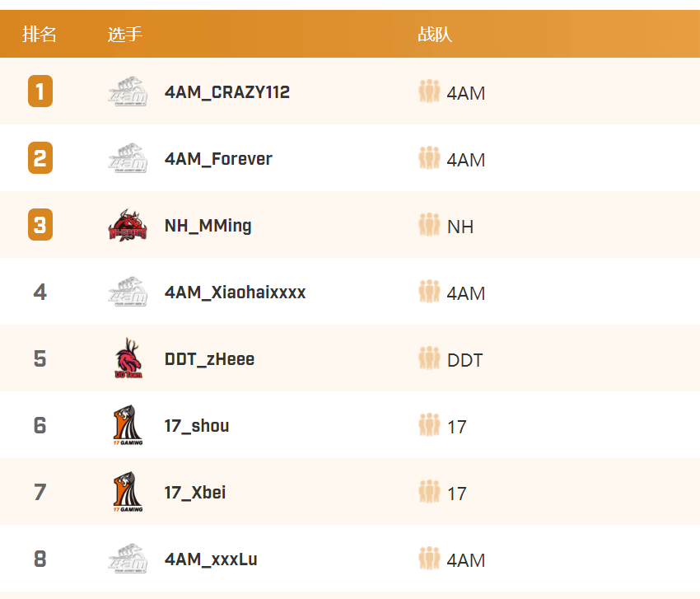700x599 pixels.
Task: Click the rank number 8 in last row
Action: tap(40, 559)
